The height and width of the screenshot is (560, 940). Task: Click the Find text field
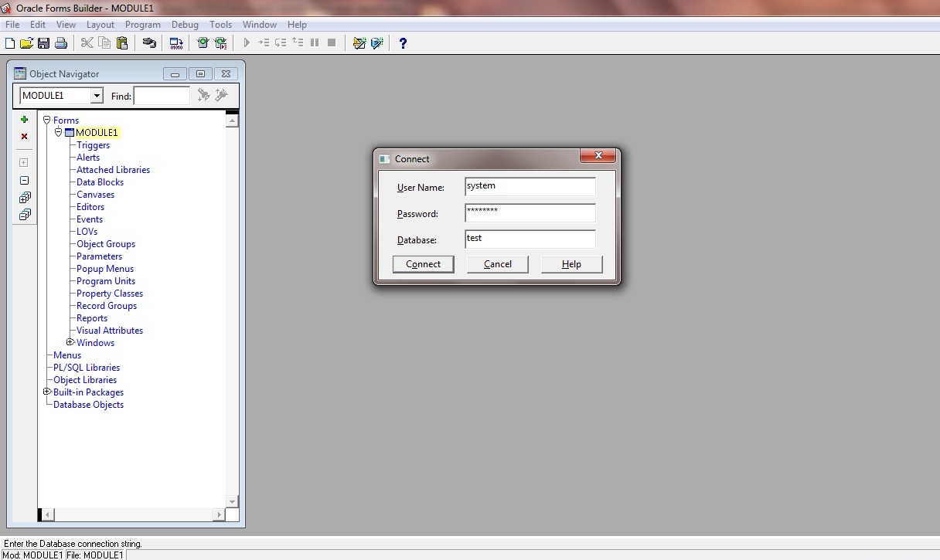tap(162, 96)
